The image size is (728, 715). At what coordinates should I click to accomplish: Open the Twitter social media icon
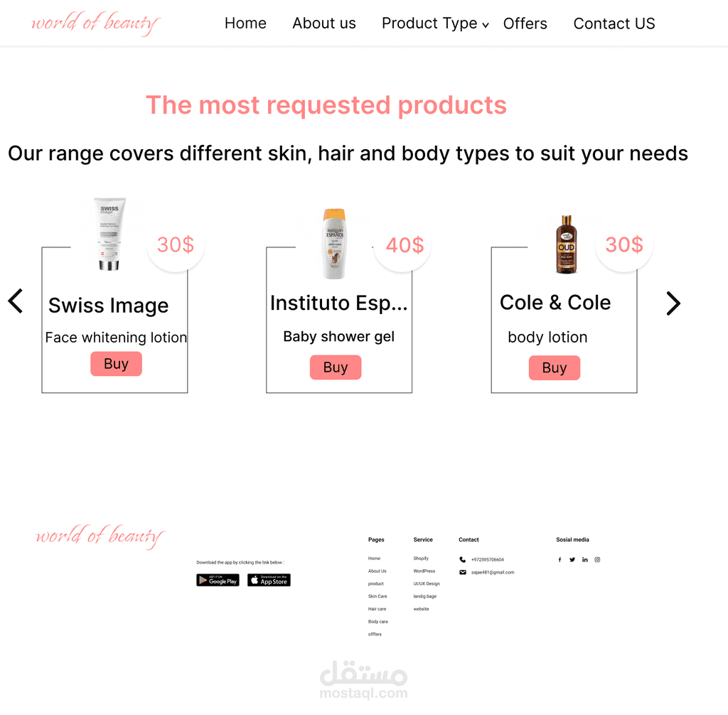(x=572, y=559)
